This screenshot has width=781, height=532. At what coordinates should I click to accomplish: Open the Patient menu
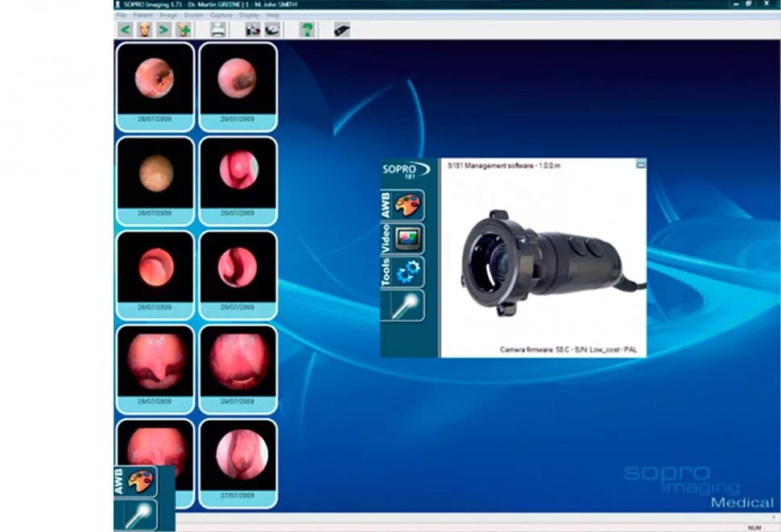point(143,15)
